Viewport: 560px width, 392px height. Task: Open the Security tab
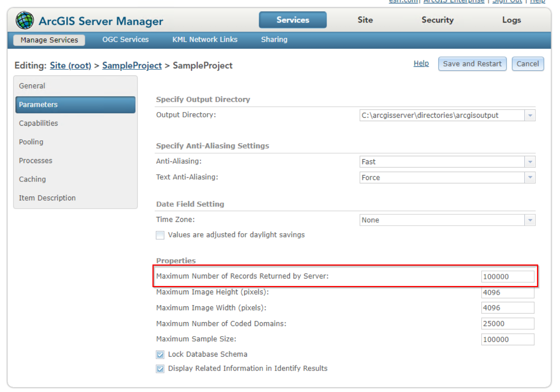[437, 20]
